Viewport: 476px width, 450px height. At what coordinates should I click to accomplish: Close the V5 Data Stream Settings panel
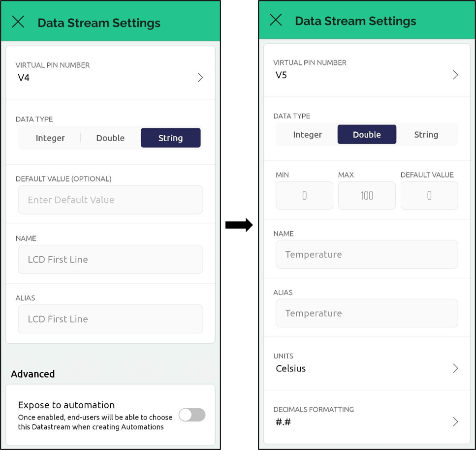tap(276, 20)
